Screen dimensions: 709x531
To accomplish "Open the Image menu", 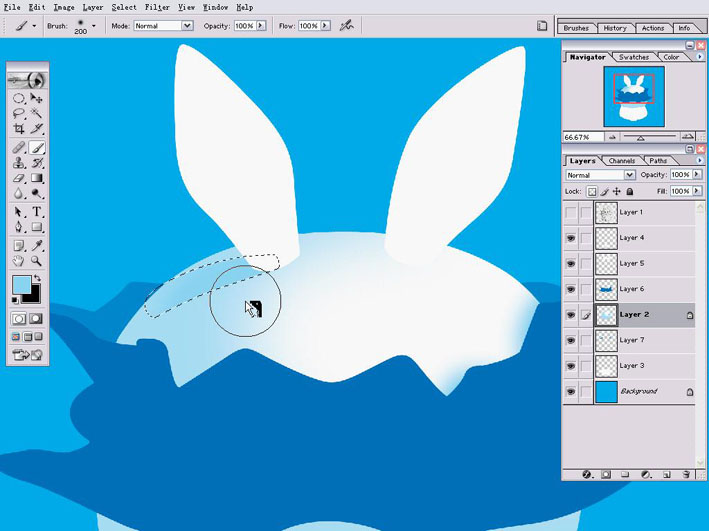I will [64, 7].
